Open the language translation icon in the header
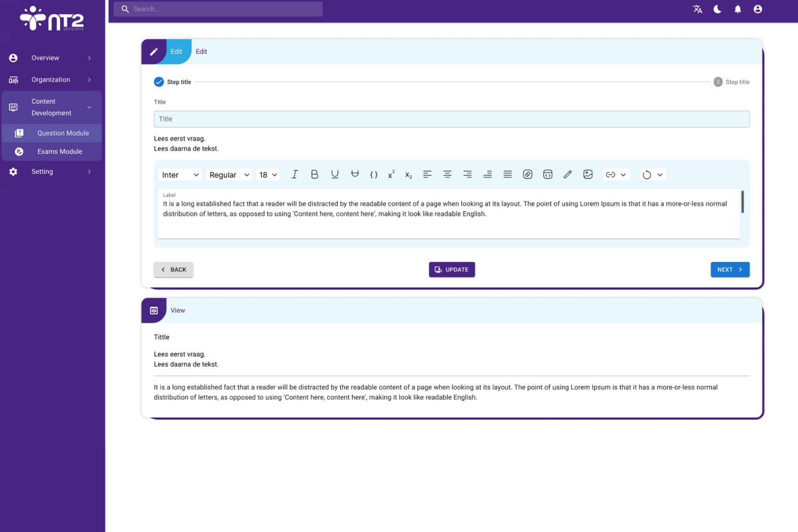This screenshot has height=532, width=798. coord(697,9)
